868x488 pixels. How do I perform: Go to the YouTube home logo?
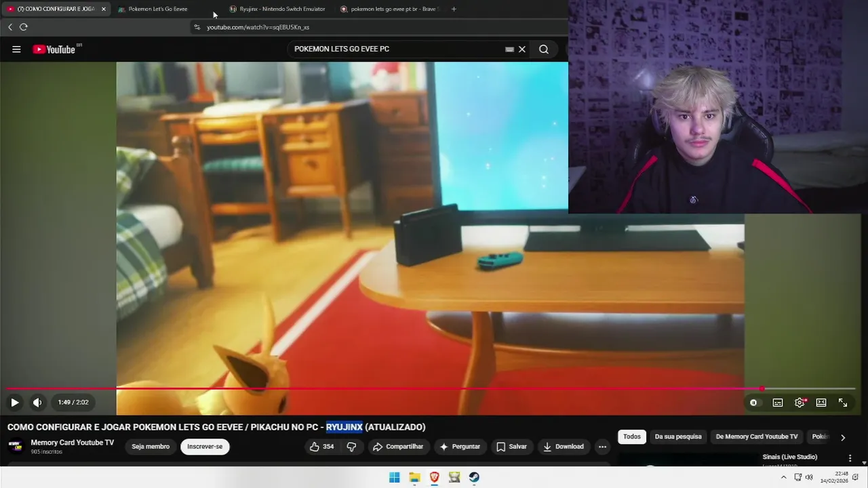[54, 49]
